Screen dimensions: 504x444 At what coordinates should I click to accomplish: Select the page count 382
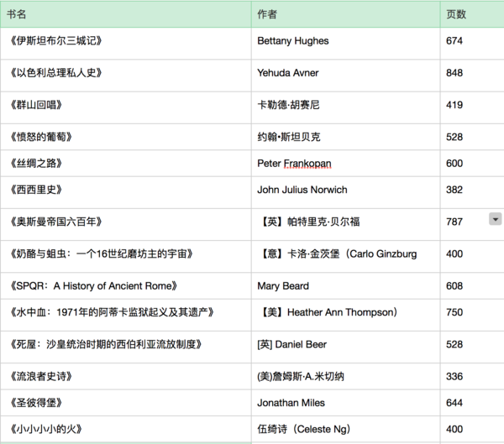[454, 190]
